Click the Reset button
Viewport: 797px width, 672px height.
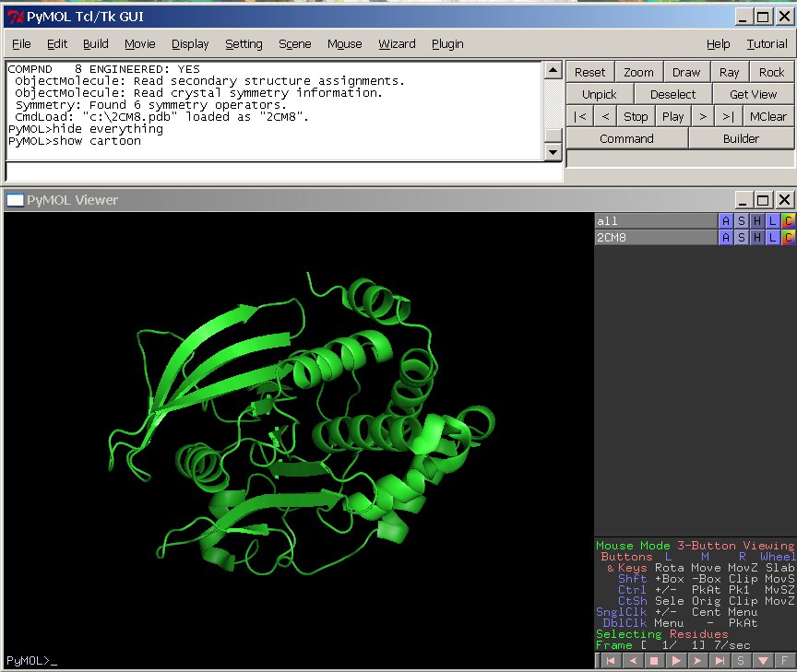(590, 72)
